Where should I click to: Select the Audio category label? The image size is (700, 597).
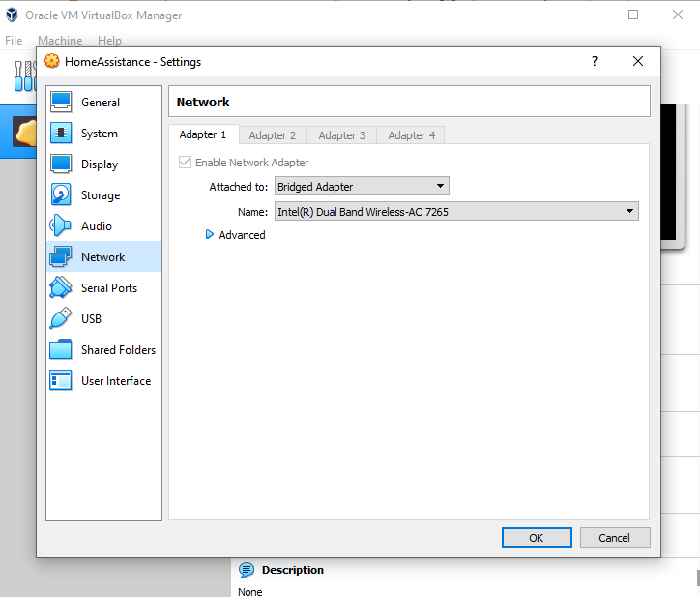pos(97,226)
